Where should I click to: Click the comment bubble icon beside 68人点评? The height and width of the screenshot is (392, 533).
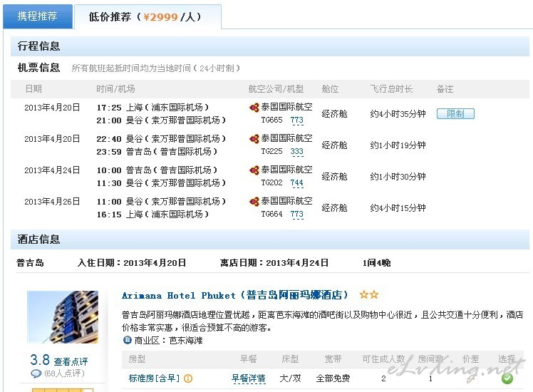(36, 373)
